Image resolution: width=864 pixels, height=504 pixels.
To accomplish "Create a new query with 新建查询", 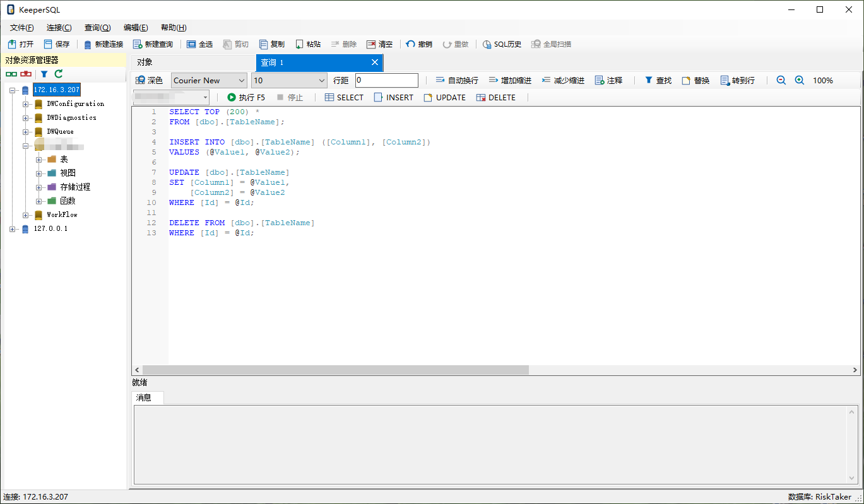I will 153,44.
